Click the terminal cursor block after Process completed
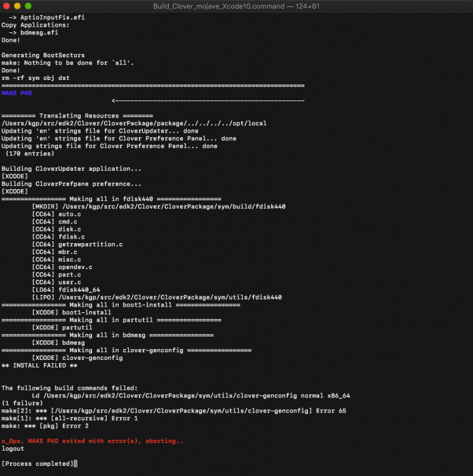The height and width of the screenshot is (476, 473). click(x=76, y=464)
